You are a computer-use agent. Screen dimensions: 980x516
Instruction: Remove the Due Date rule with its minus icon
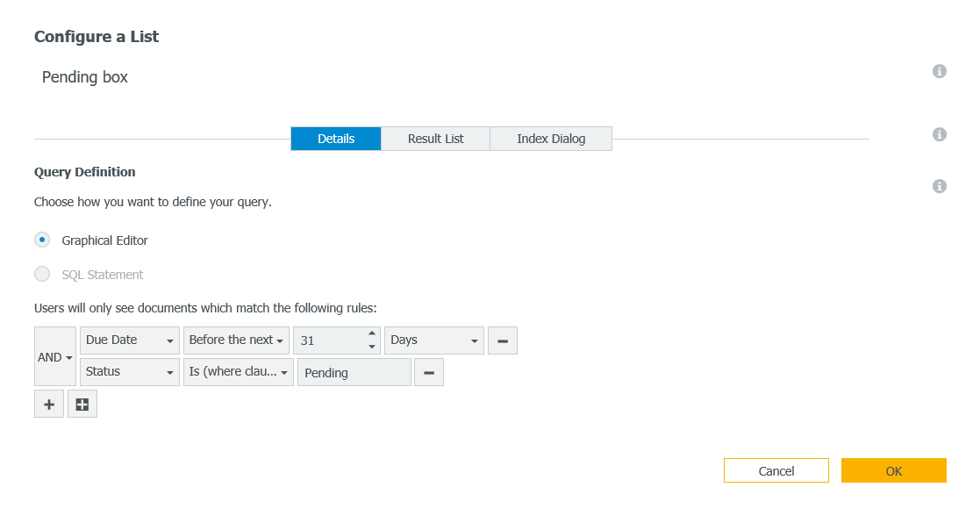(502, 340)
